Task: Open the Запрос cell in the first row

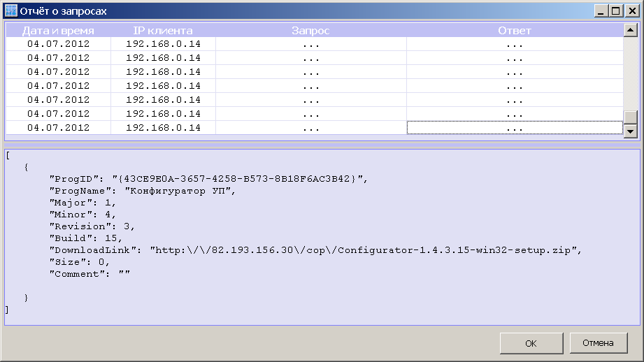Action: 310,44
